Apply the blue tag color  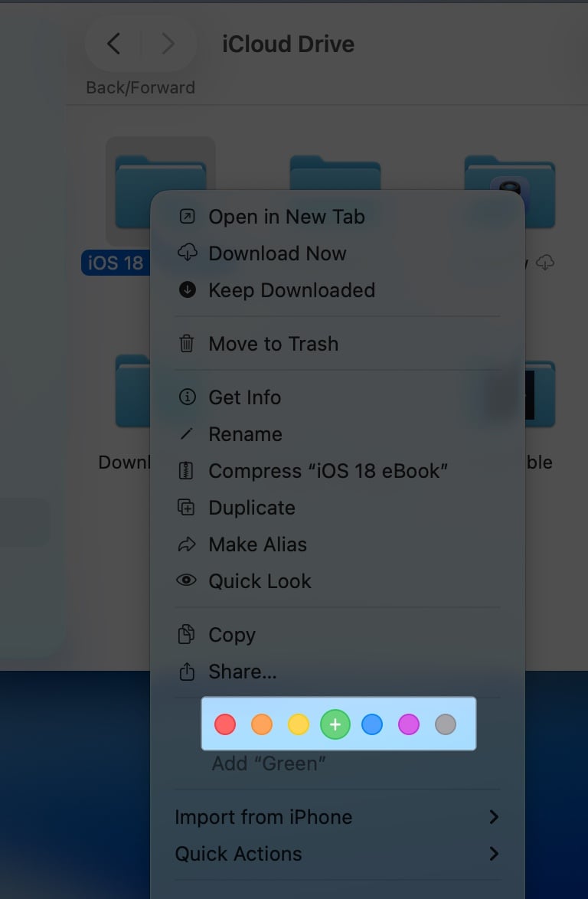(x=372, y=724)
